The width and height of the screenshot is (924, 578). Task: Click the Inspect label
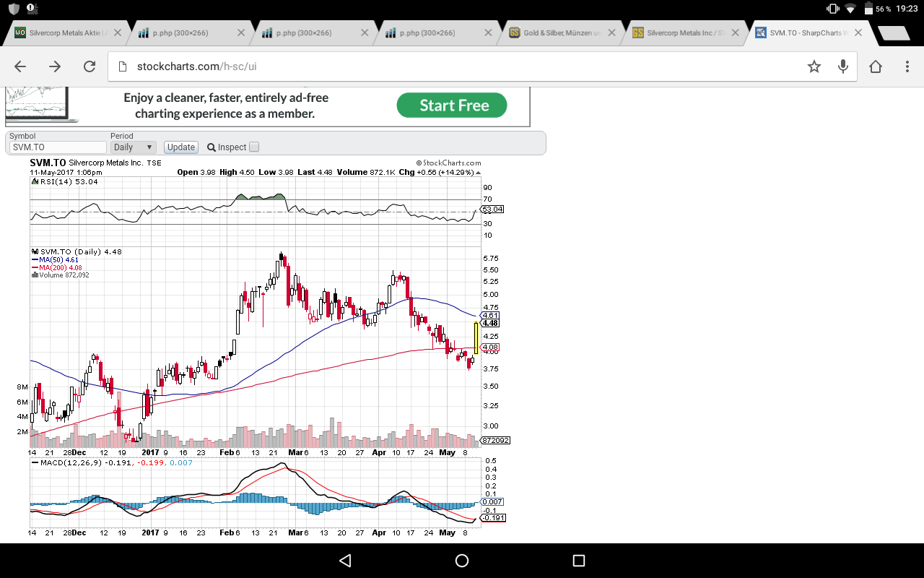point(232,147)
